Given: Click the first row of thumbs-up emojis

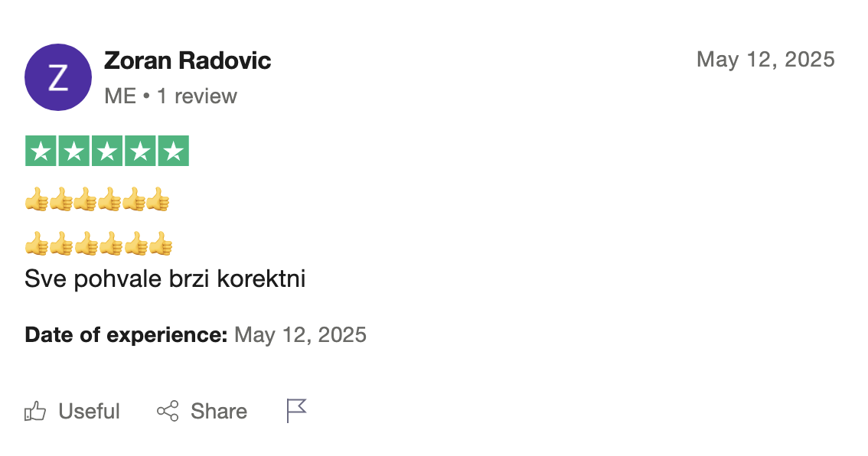Looking at the screenshot, I should pyautogui.click(x=97, y=202).
